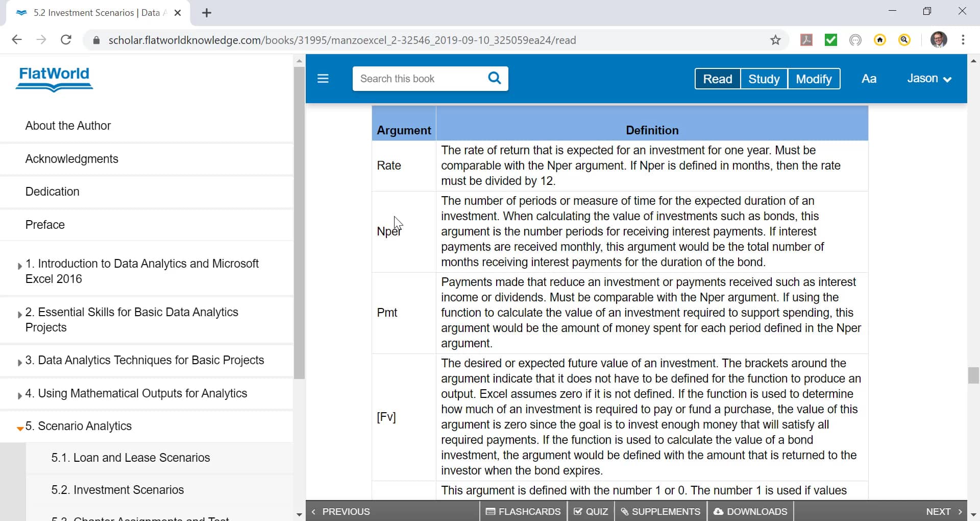Click the green checkmark extension icon

pos(831,40)
